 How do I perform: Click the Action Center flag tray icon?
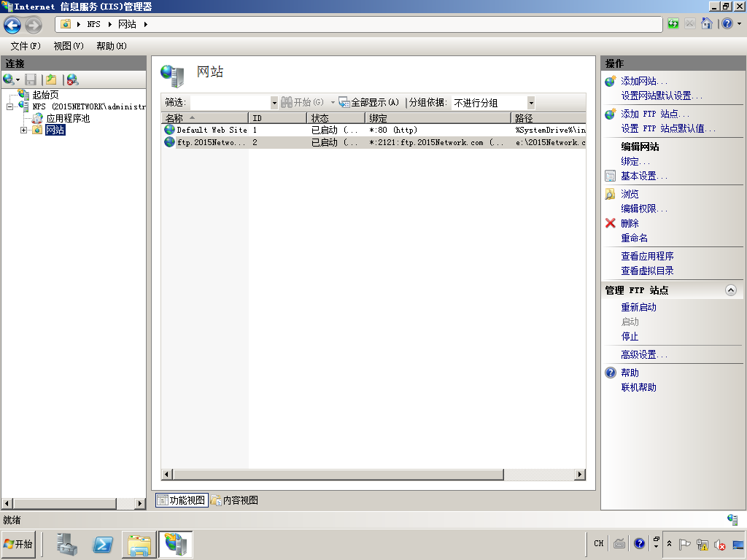tap(684, 544)
